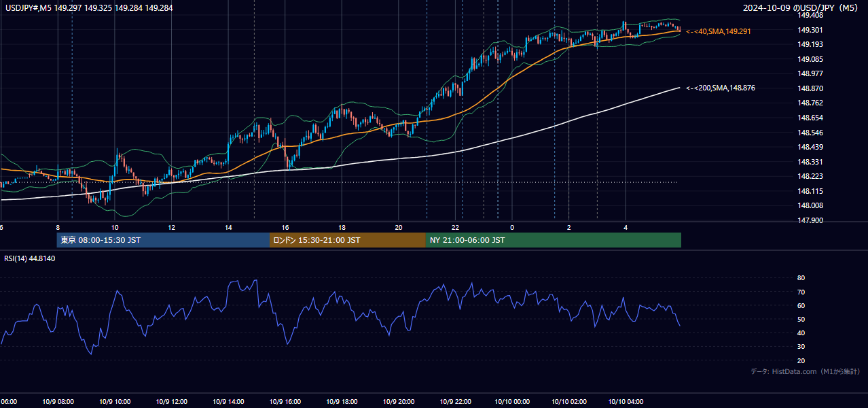Click the 200 SMA label reading 148.876

[x=721, y=88]
